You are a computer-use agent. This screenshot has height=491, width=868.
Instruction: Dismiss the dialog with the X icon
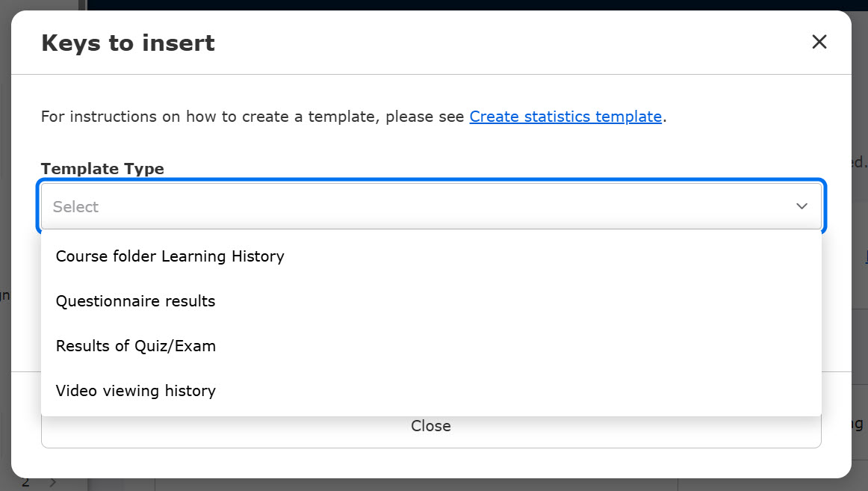[x=819, y=42]
